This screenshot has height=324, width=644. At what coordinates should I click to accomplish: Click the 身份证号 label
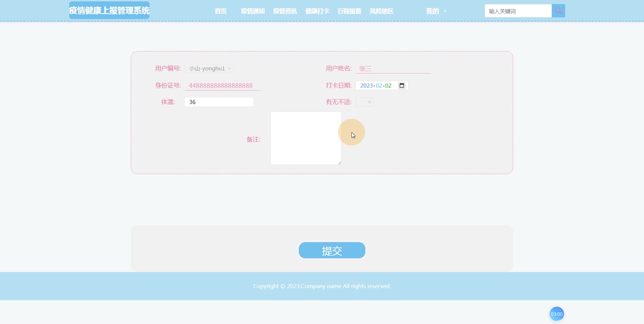pos(168,86)
